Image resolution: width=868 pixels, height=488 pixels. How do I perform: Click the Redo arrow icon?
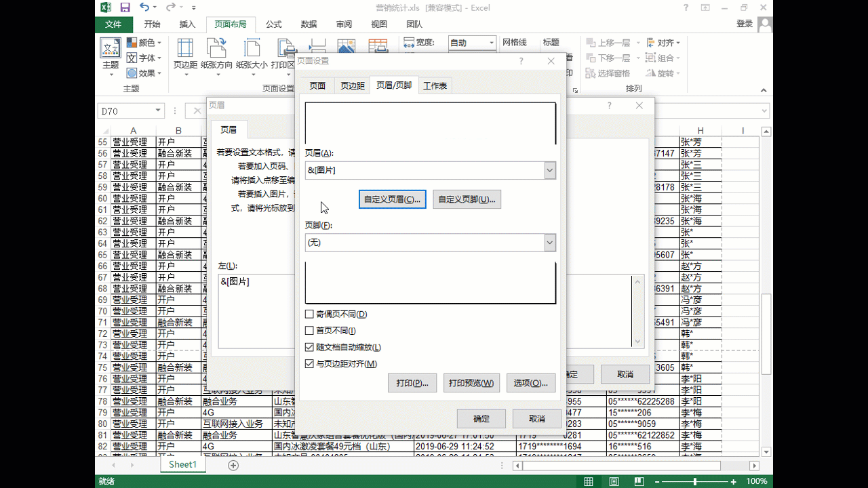click(171, 8)
